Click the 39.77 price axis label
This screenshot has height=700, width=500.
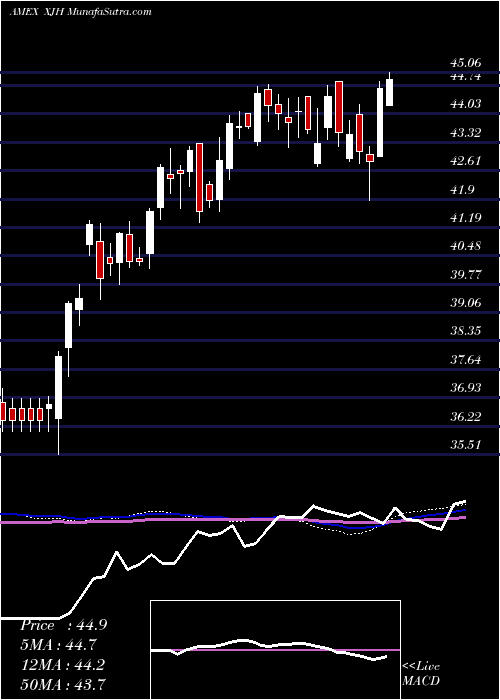(x=466, y=275)
